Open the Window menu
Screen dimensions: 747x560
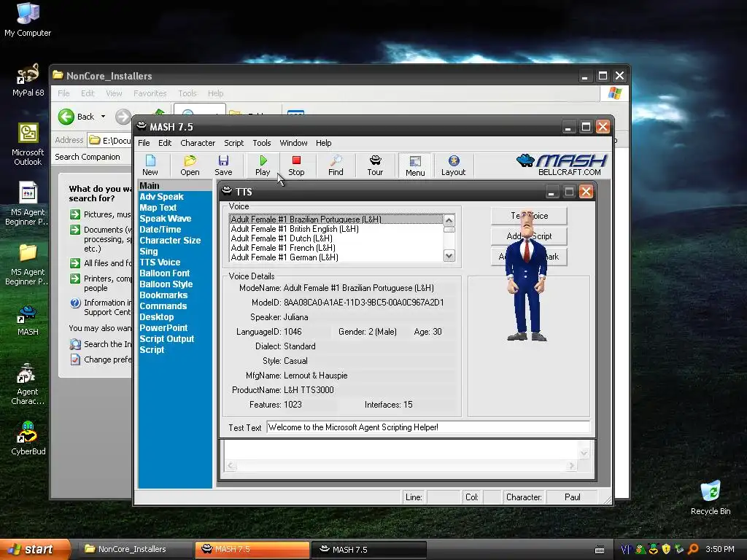pos(293,143)
